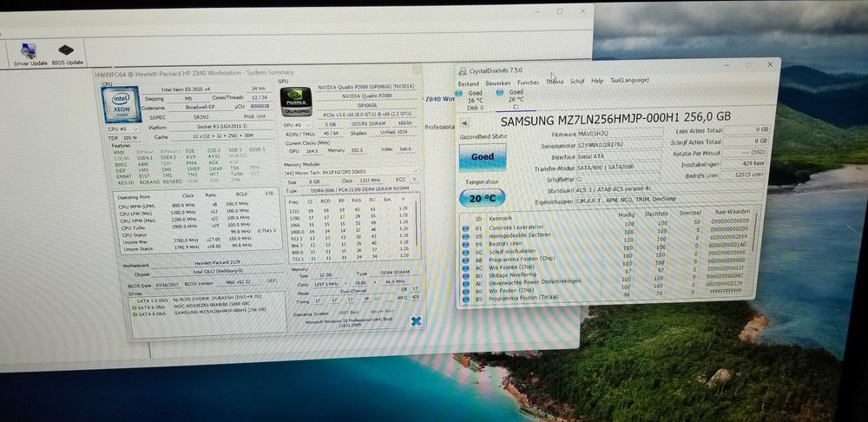Open the CPU #0 selector dropdown
Viewport: 868px width, 422px height.
pos(122,129)
